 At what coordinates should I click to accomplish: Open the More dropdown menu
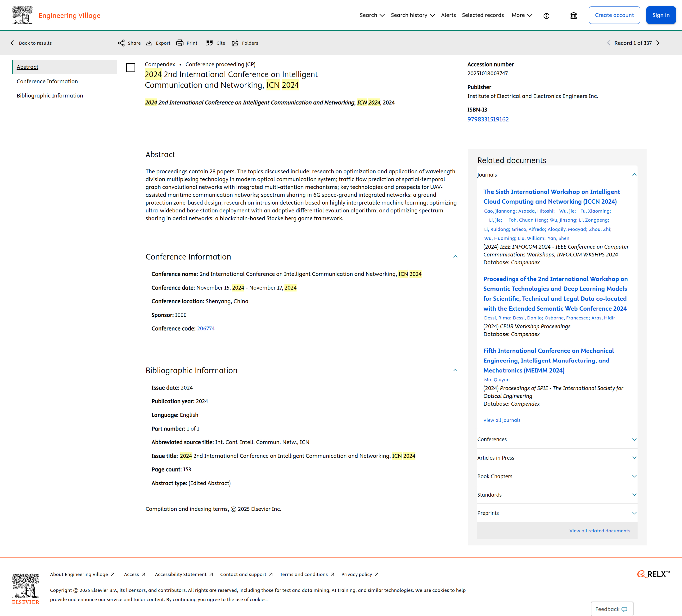pos(522,15)
